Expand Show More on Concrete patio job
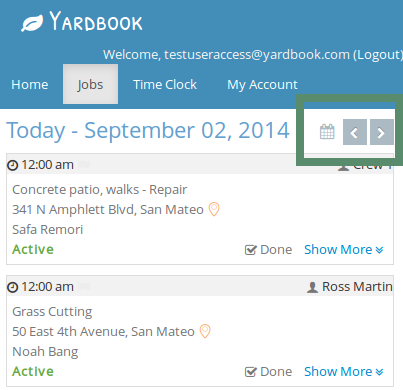This screenshot has width=403, height=390. (344, 250)
